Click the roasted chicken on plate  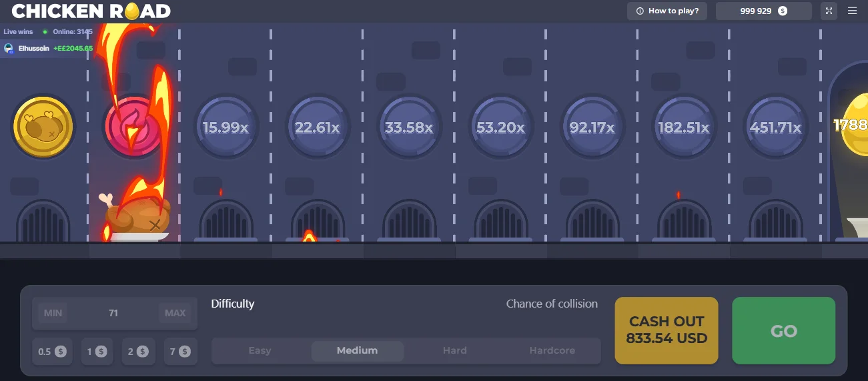(x=137, y=217)
